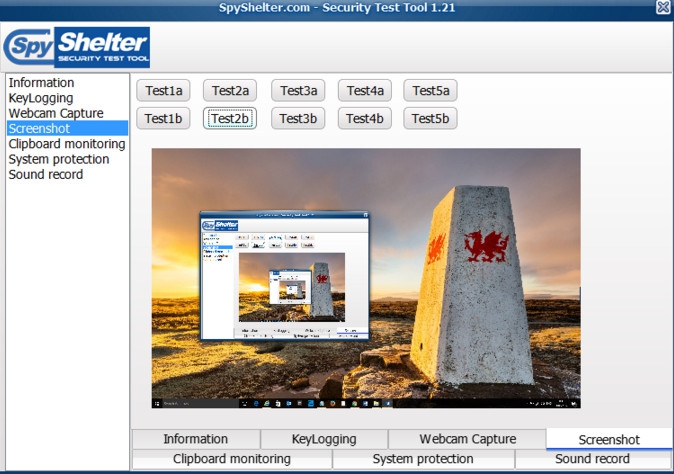Choose Webcam Capture in the left list
Screen dimensions: 674x474
[67, 113]
